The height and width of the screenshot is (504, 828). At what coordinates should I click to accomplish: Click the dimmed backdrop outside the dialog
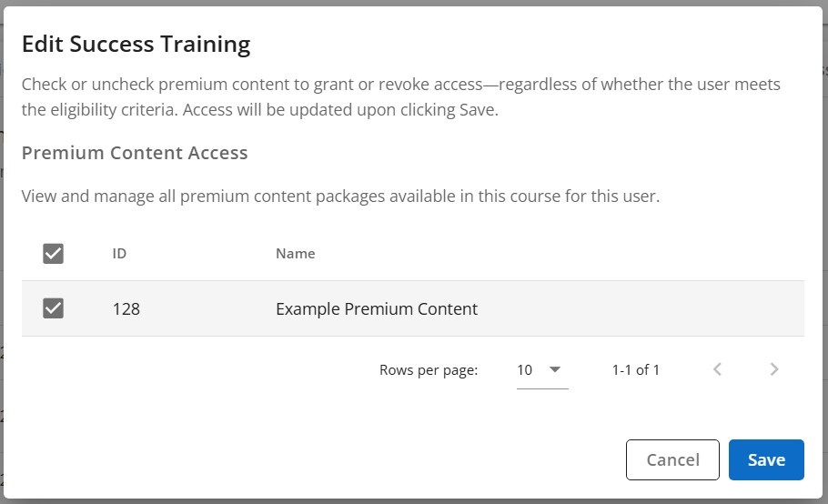click(823, 273)
